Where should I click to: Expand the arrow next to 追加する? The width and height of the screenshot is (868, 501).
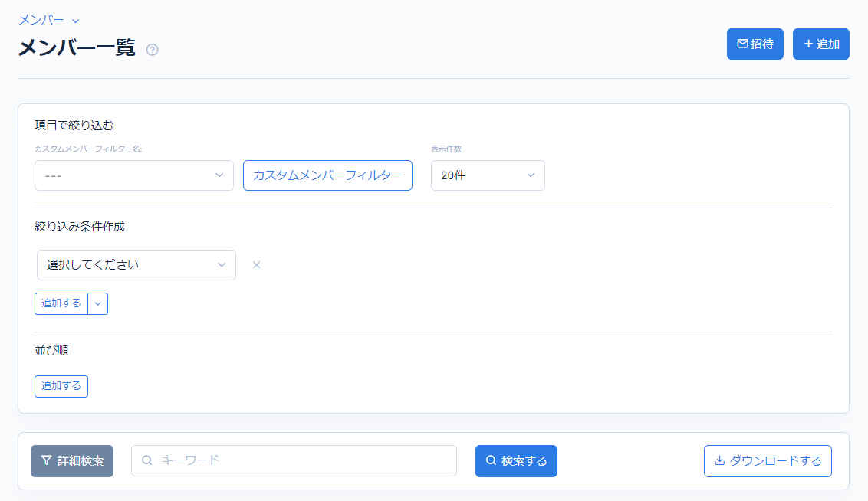click(98, 303)
